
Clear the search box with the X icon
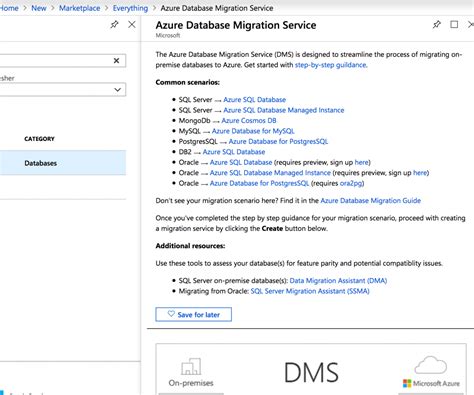coord(116,61)
